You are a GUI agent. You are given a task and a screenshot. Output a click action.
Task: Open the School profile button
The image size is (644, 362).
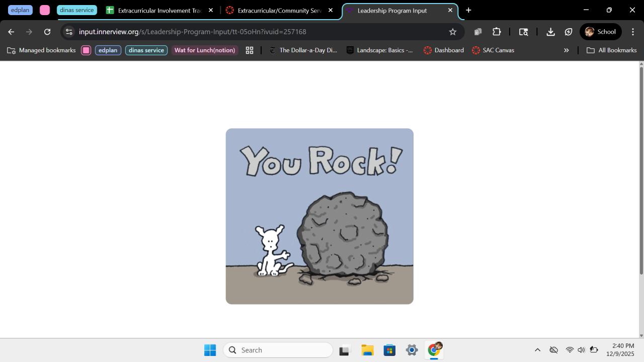click(600, 32)
